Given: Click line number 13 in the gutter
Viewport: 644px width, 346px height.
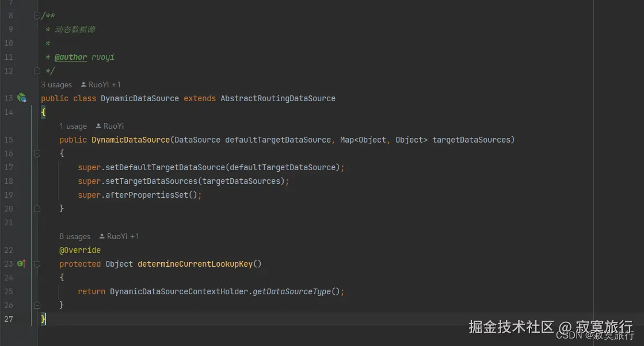Looking at the screenshot, I should tap(9, 98).
